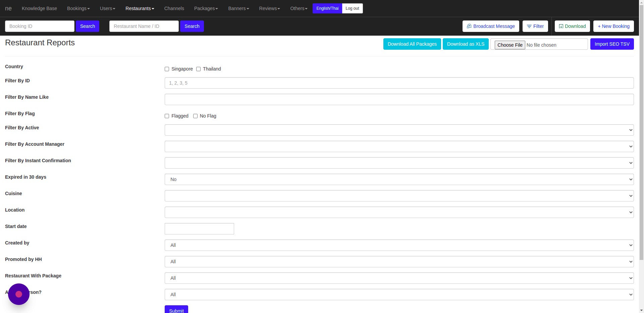Expand the Filter By Active dropdown

click(399, 130)
